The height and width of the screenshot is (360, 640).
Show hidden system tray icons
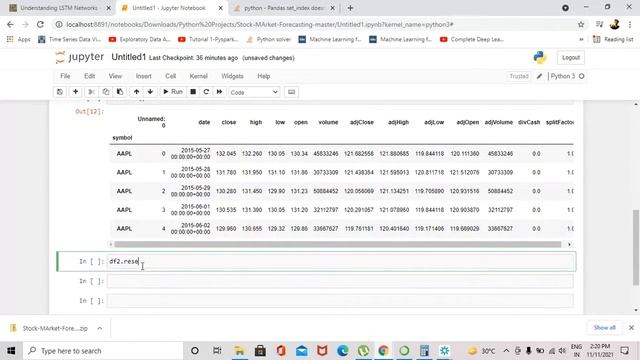(506, 351)
